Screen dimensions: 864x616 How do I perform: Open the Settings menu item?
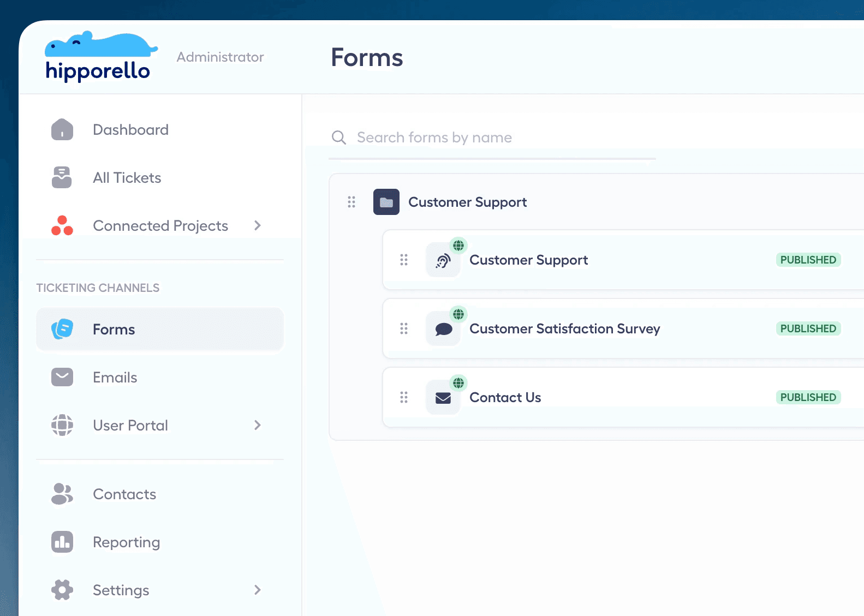pos(160,590)
